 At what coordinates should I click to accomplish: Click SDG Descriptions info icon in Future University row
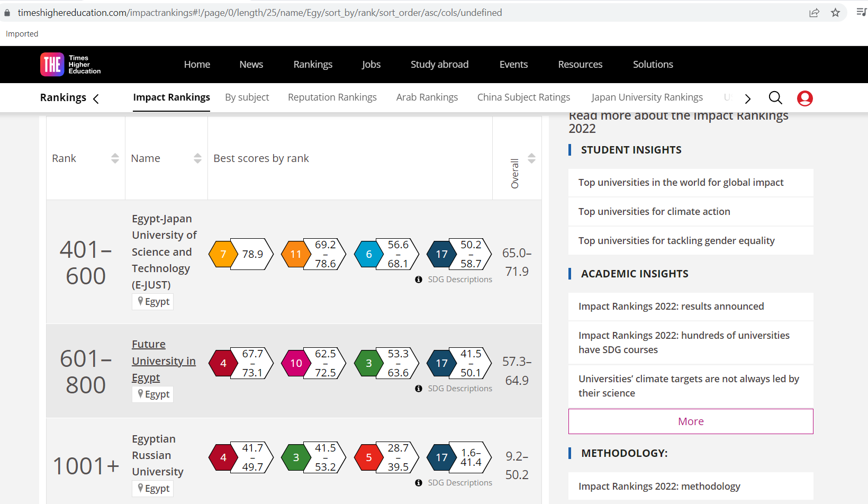point(419,389)
